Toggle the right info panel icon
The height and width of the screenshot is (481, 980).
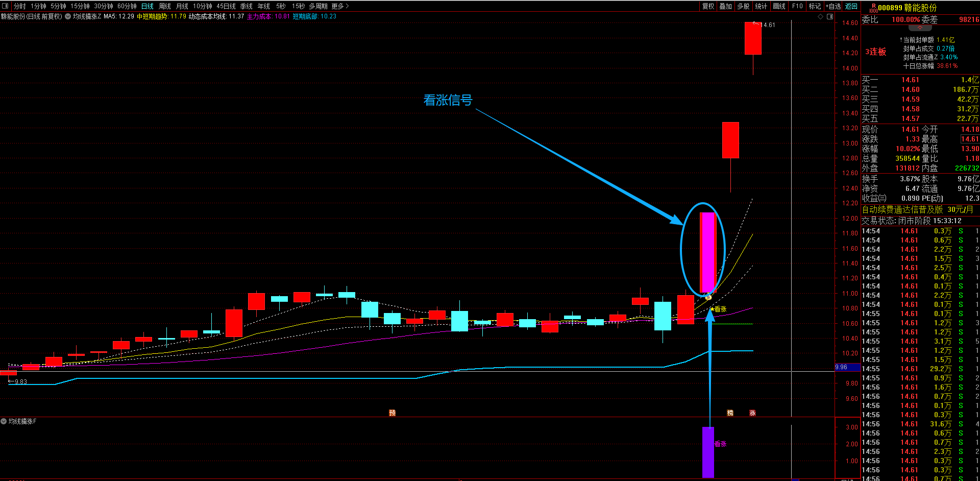(830, 16)
